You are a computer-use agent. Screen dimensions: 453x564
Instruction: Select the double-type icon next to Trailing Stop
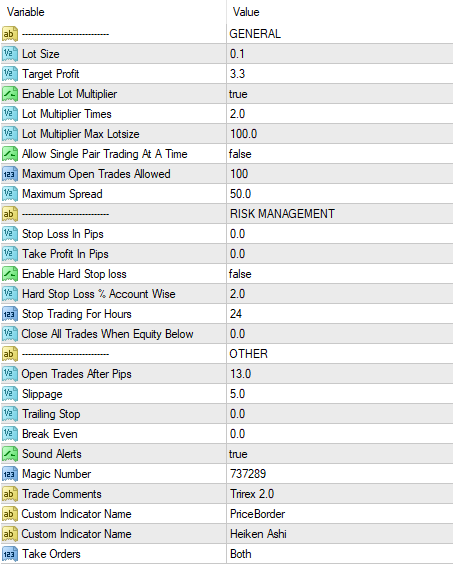click(x=10, y=414)
